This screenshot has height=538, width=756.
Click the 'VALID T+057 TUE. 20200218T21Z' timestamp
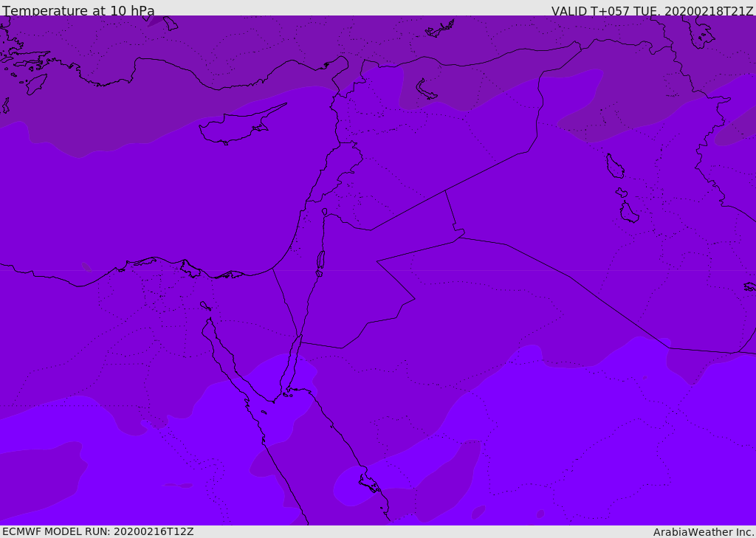pyautogui.click(x=653, y=11)
